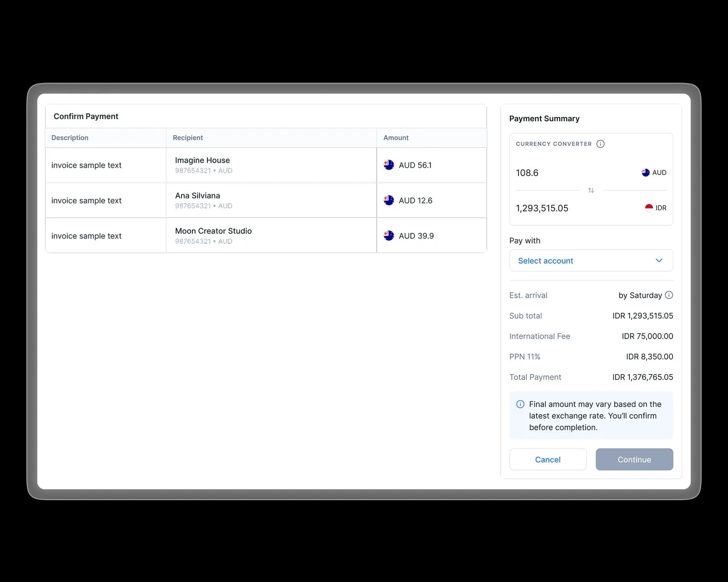
Task: Click the Amount column header
Action: coord(396,138)
